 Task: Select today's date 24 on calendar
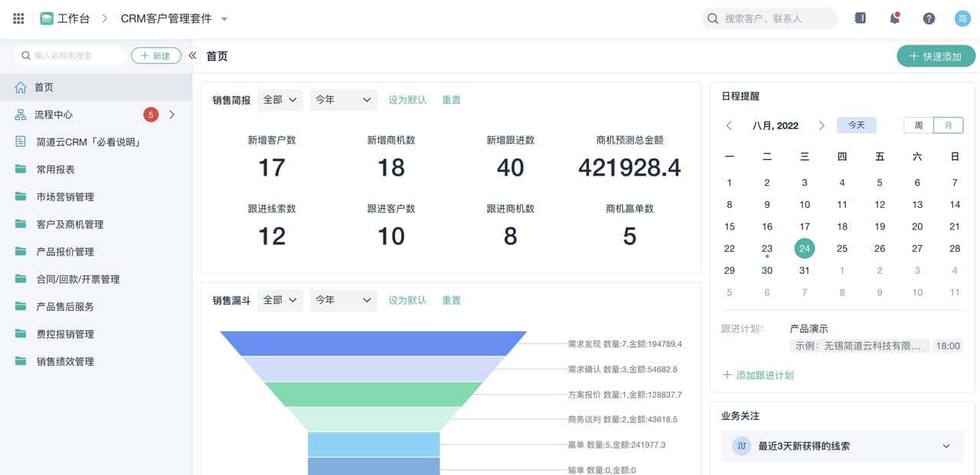(x=804, y=249)
